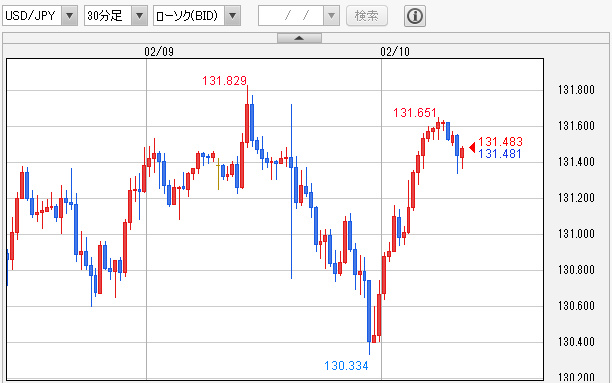Select the 131.829 high price label

(x=224, y=81)
